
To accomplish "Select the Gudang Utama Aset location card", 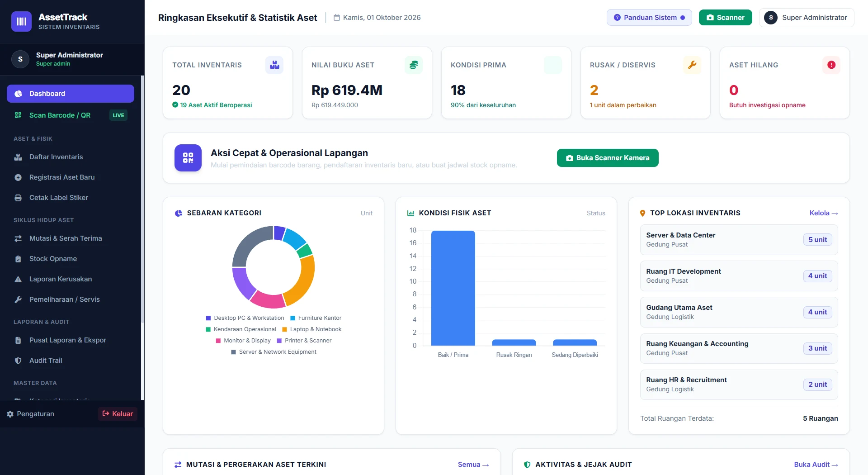I will pos(739,312).
